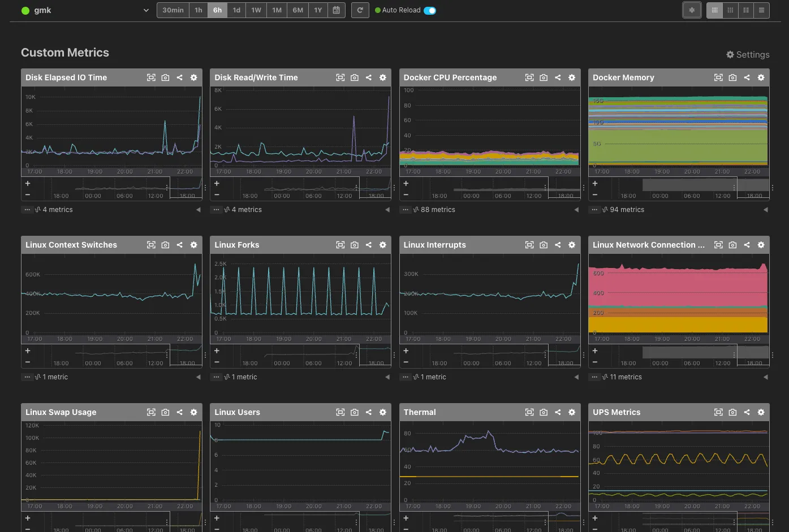This screenshot has height=532, width=789.
Task: Share the Docker CPU Percentage chart
Action: [x=558, y=77]
